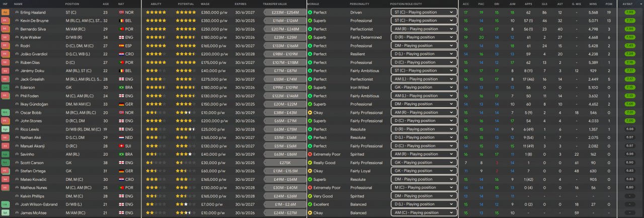Screen dimensions: 644x218
Task: Open Matheus Nunes's M (C) position dropdown
Action: (x=424, y=188)
